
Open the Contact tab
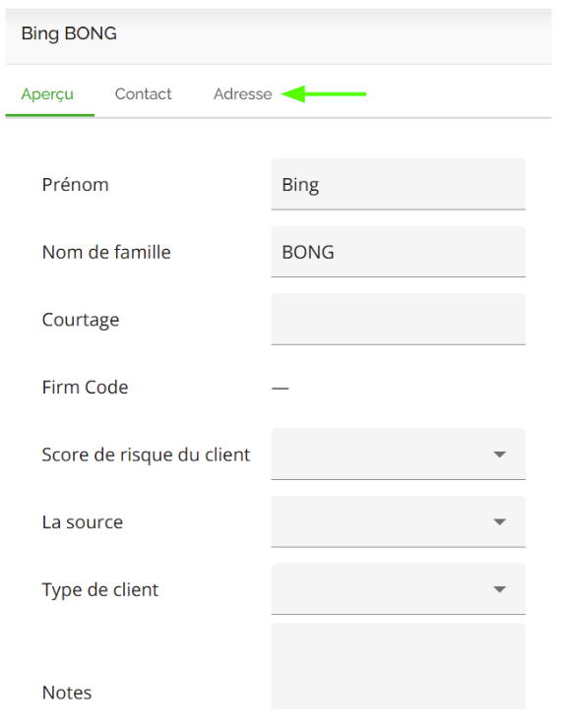click(143, 93)
